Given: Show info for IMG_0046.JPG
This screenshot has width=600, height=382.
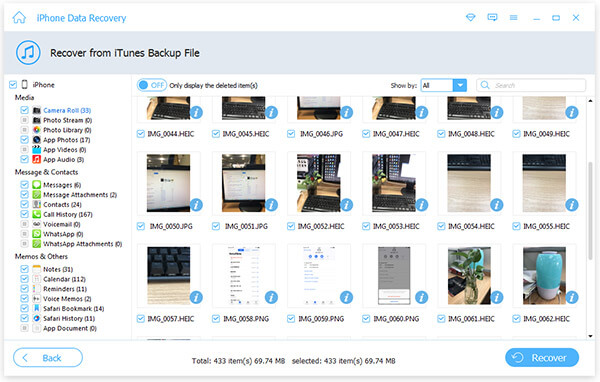Looking at the screenshot, I should (x=346, y=113).
